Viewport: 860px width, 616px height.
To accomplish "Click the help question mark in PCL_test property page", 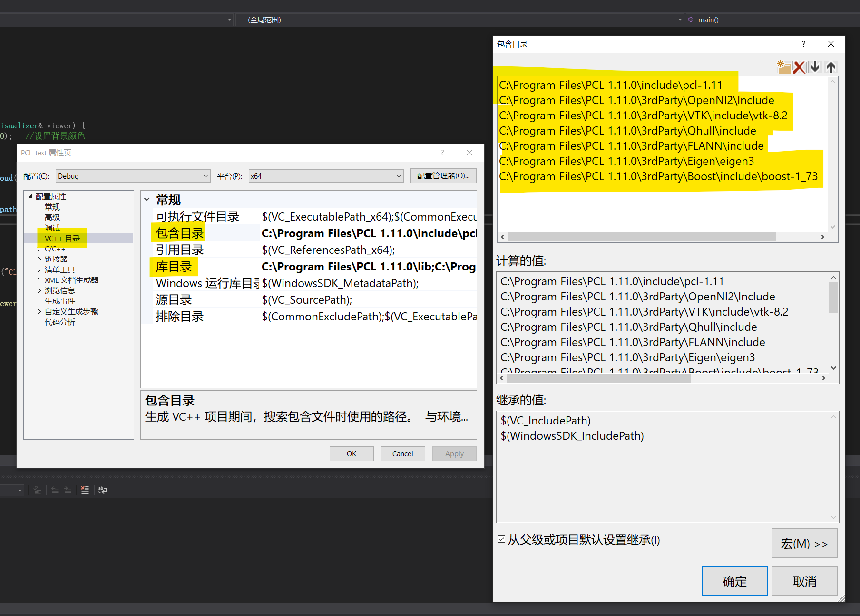I will tap(442, 153).
